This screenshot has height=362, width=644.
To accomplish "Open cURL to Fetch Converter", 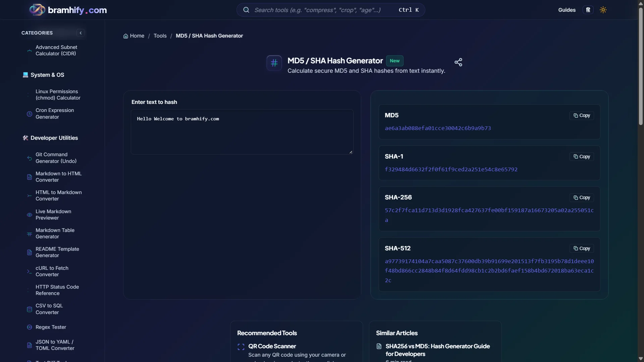I will click(x=52, y=271).
